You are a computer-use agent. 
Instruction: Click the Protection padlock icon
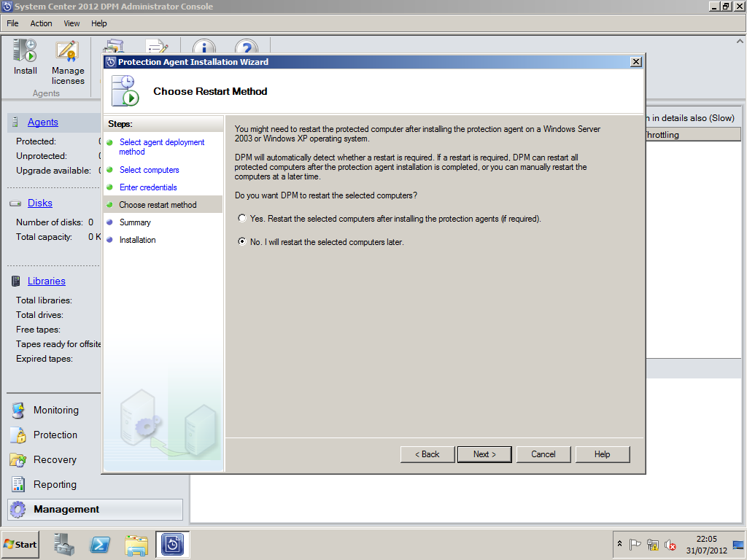point(18,435)
